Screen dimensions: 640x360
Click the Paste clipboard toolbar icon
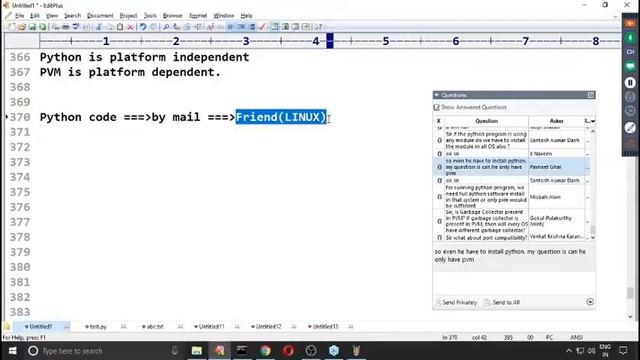coord(120,27)
